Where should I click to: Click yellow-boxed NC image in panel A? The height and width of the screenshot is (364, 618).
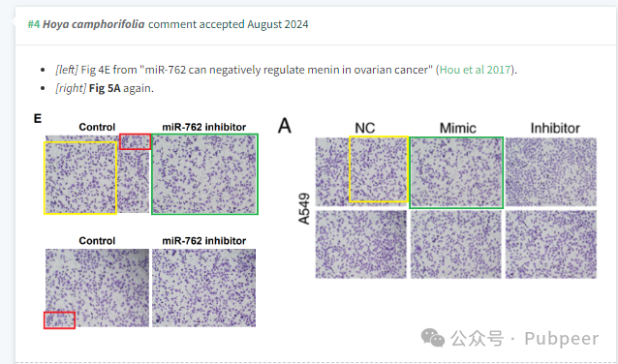[379, 169]
